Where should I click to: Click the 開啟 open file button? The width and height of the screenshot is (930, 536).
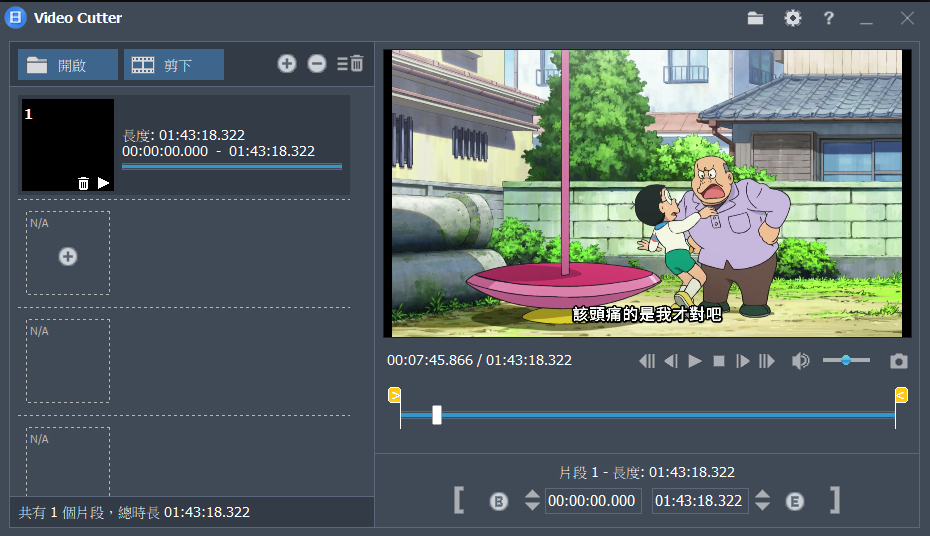[x=68, y=65]
